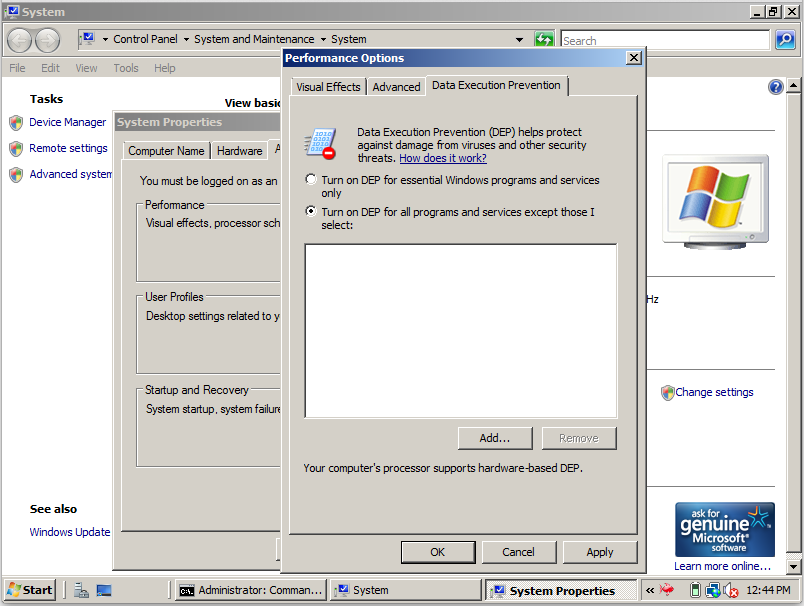This screenshot has height=606, width=804.
Task: Expand dropdown arrow before Control Panel
Action: click(105, 39)
